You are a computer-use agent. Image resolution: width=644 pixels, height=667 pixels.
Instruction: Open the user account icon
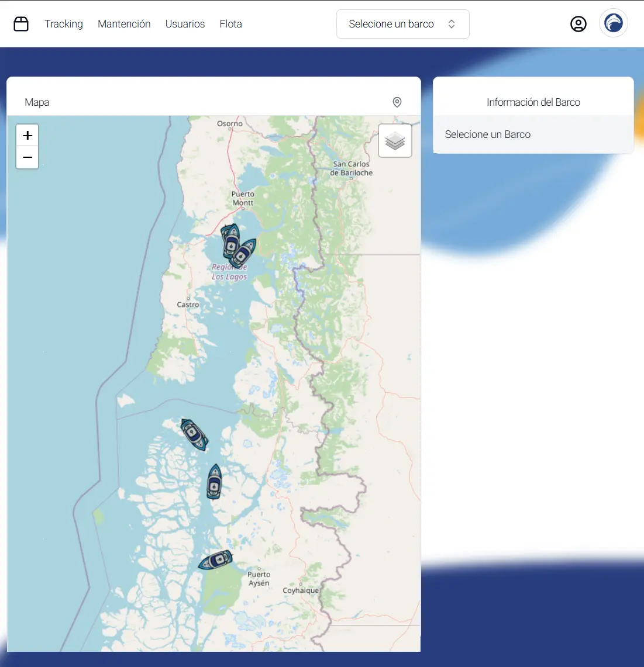tap(578, 24)
